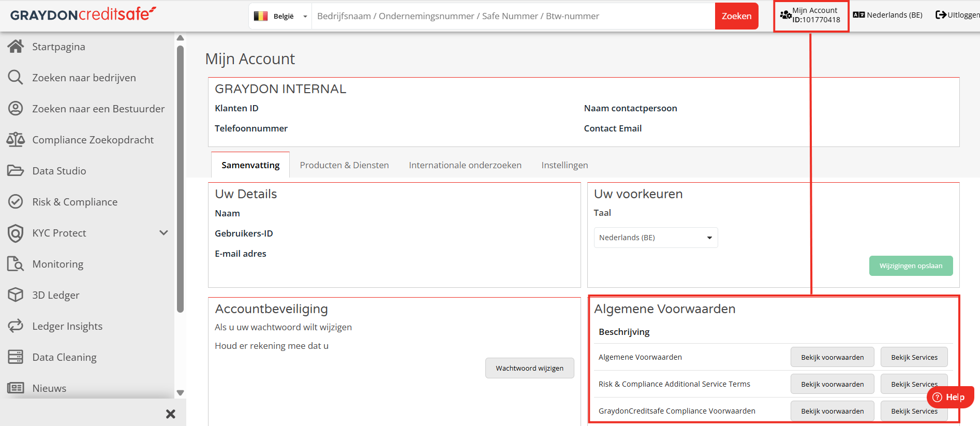
Task: Open Zoeken naar een Bestuurder menu label
Action: (98, 109)
